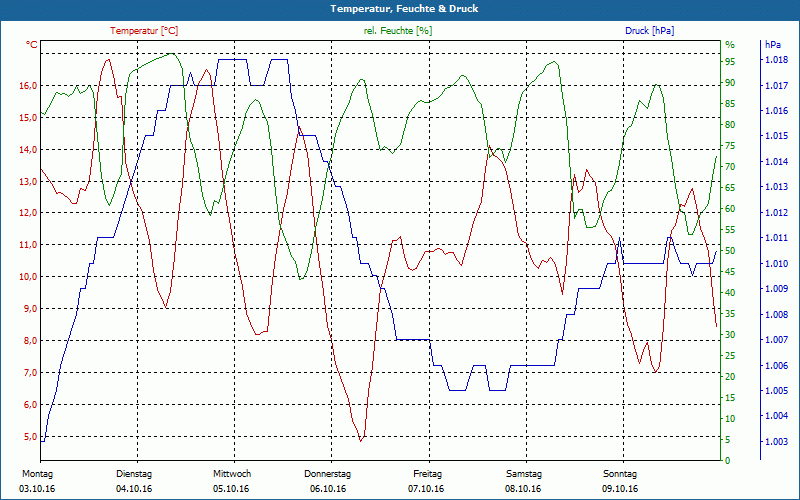Click the '7,0' temperature axis value

(x=31, y=372)
